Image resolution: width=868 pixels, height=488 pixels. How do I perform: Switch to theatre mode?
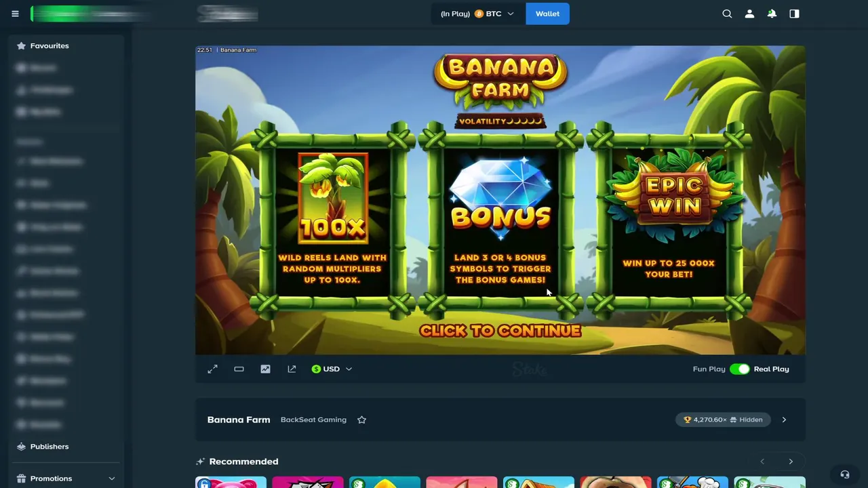point(239,369)
